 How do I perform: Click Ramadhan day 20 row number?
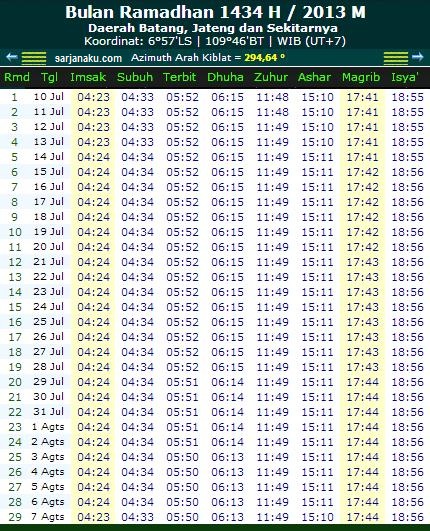click(x=15, y=382)
